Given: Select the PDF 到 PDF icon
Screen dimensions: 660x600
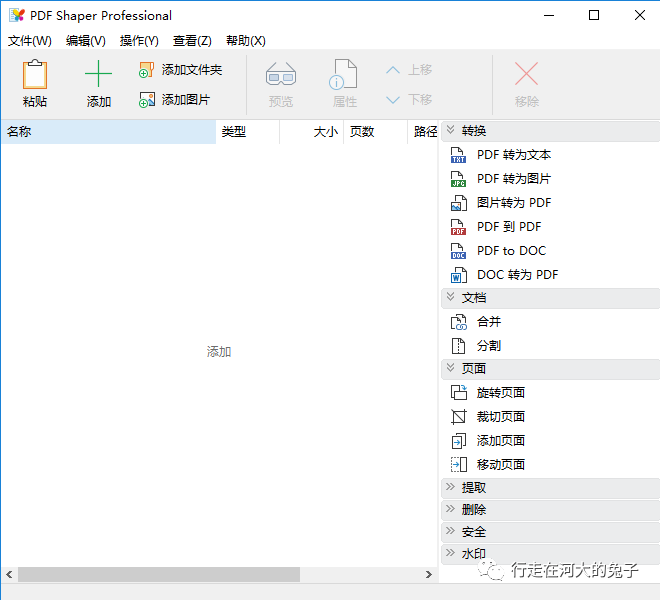Looking at the screenshot, I should tap(458, 227).
